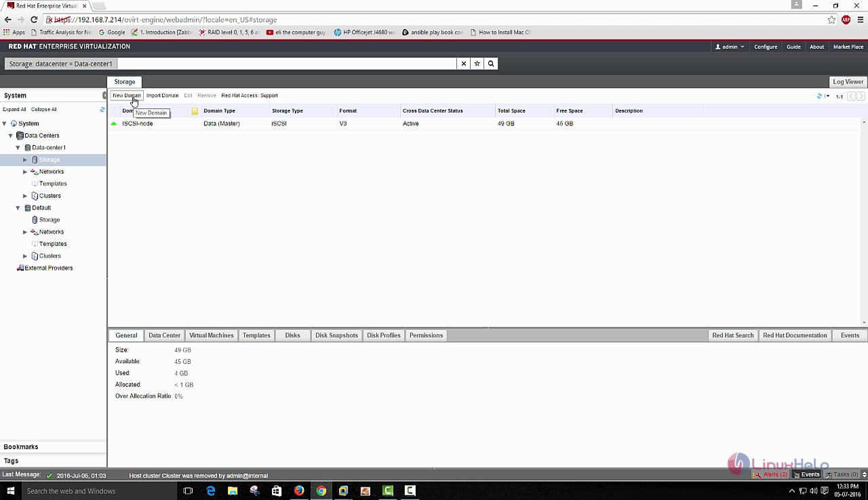
Task: Reload page with the browser refresh icon
Action: tap(34, 20)
